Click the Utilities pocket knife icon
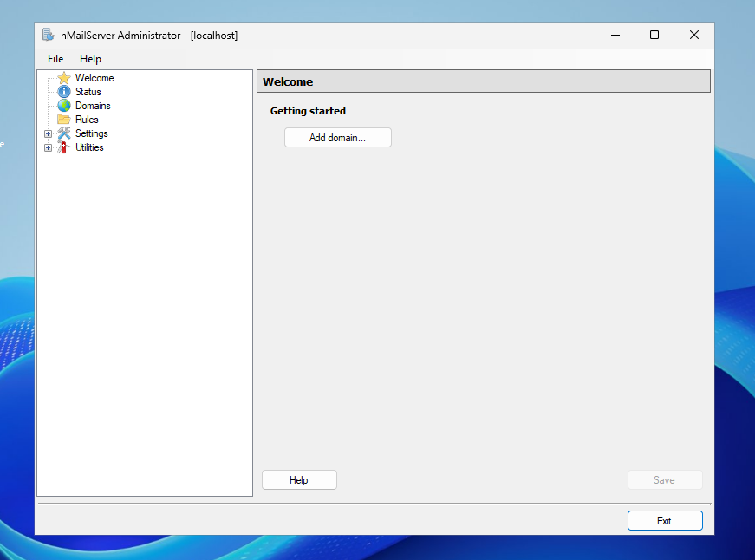 tap(63, 147)
